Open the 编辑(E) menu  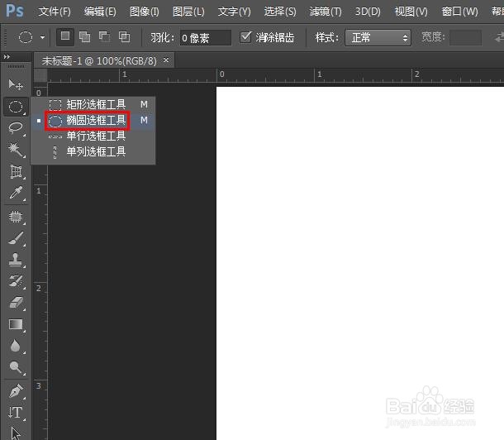pyautogui.click(x=100, y=12)
